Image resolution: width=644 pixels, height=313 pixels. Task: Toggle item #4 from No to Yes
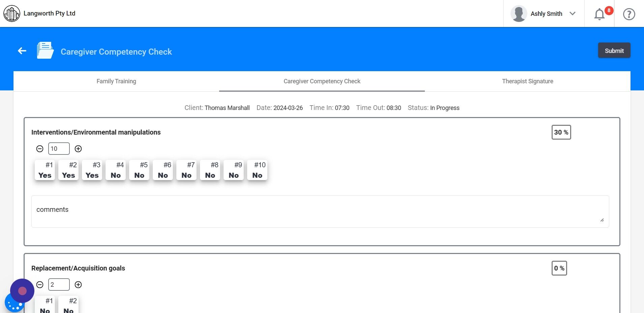115,170
